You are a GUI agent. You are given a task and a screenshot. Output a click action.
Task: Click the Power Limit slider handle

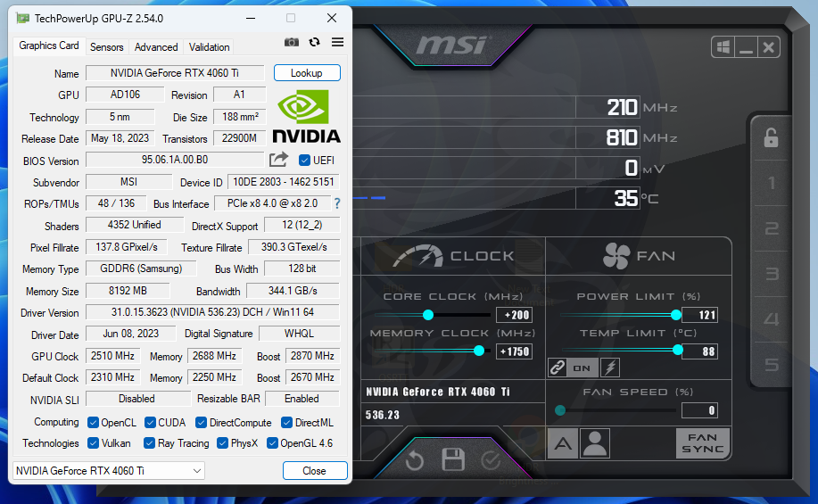675,315
